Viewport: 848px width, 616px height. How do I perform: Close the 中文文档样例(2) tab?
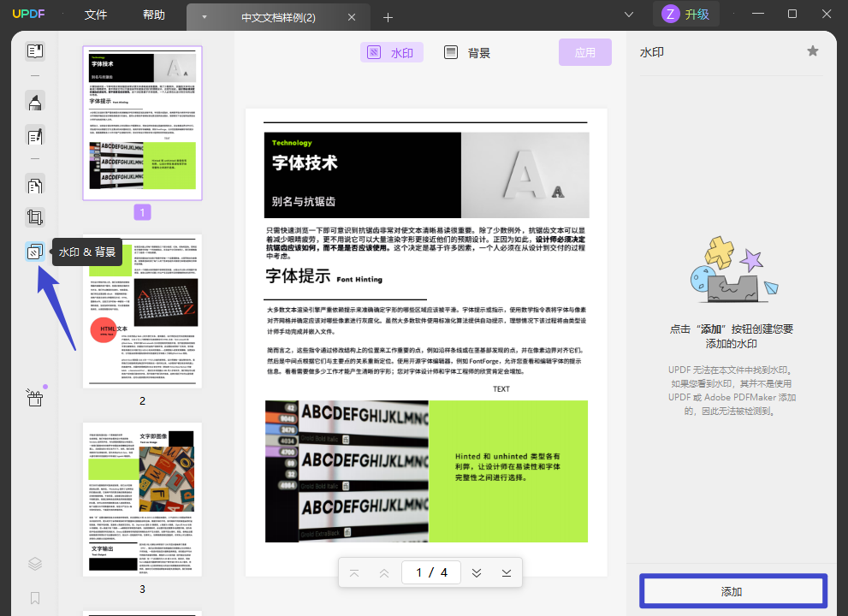[352, 17]
